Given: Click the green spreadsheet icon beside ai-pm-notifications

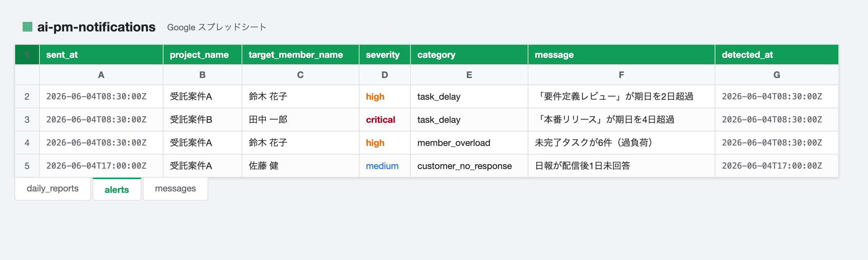Looking at the screenshot, I should 27,27.
